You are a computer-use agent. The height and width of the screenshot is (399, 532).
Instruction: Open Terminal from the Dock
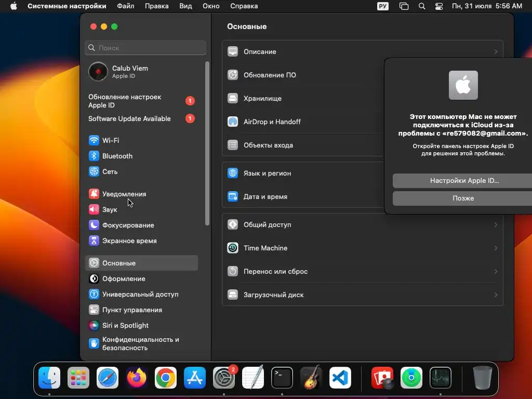[282, 378]
